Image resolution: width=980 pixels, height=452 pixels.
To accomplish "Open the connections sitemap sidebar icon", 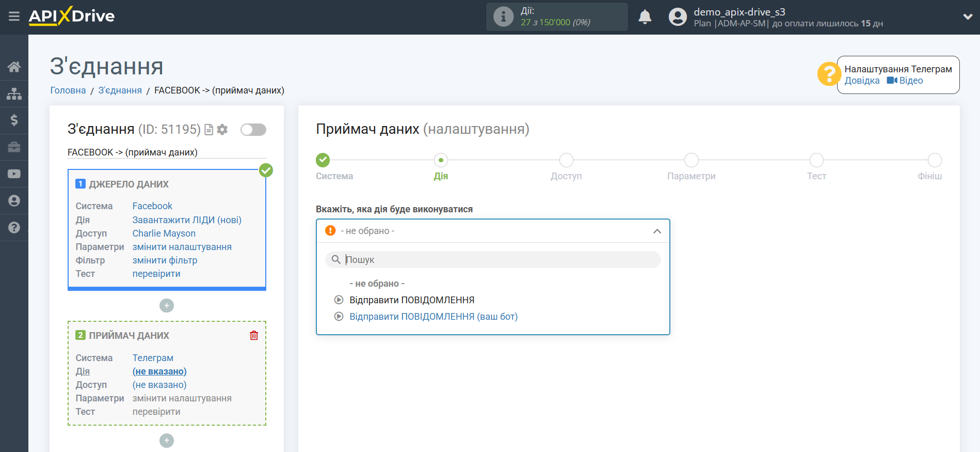I will click(14, 93).
